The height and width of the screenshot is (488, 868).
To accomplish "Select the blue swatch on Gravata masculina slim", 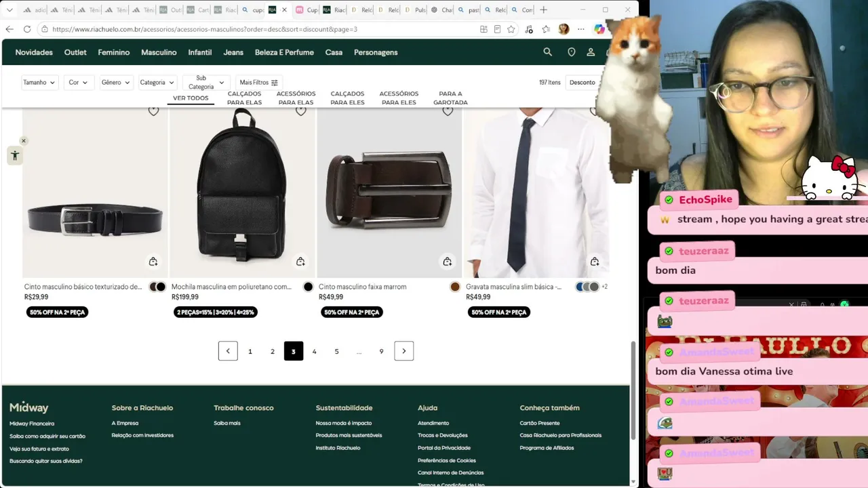I will pyautogui.click(x=580, y=287).
